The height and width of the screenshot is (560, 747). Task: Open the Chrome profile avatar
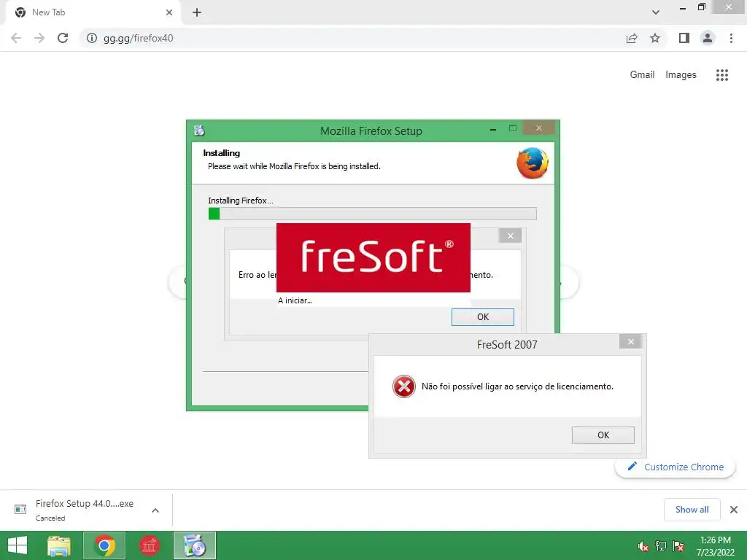pos(708,38)
